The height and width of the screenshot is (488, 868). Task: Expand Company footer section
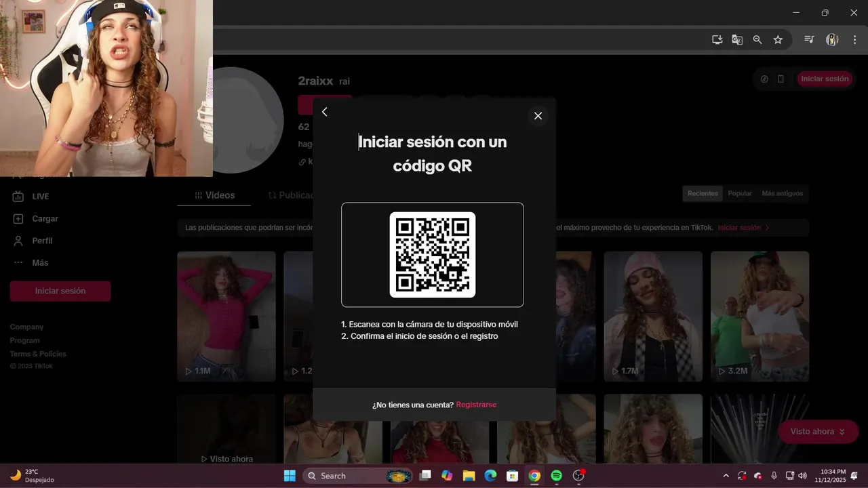tap(26, 327)
